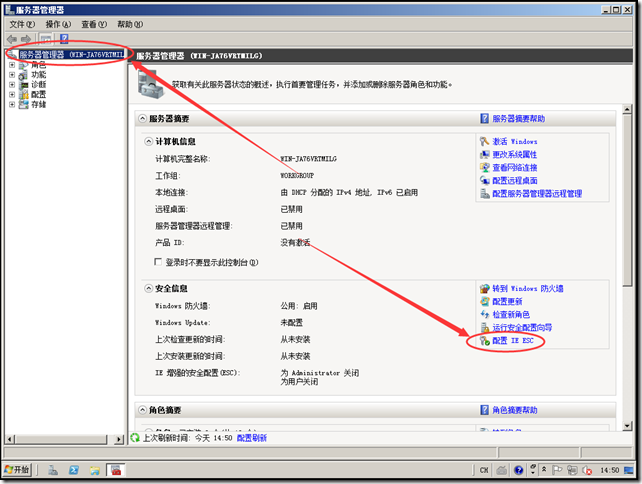
Task: Click the back arrow toolbar icon
Action: click(x=11, y=39)
